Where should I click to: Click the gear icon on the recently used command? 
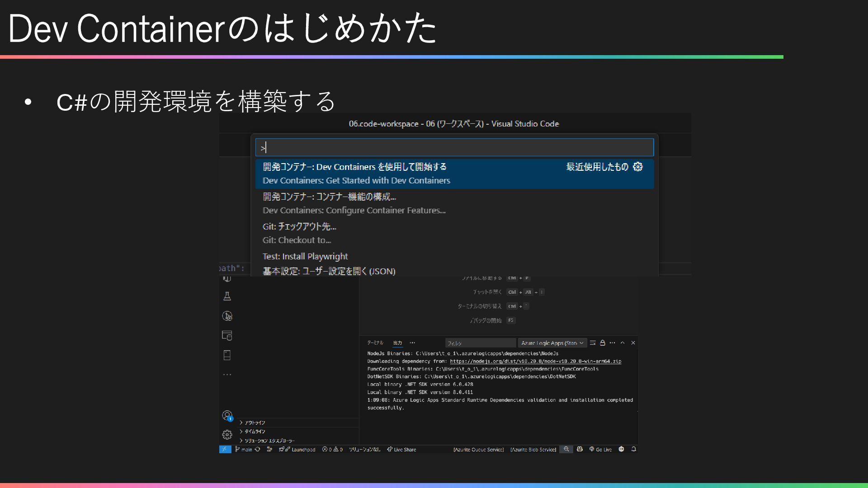click(x=637, y=167)
